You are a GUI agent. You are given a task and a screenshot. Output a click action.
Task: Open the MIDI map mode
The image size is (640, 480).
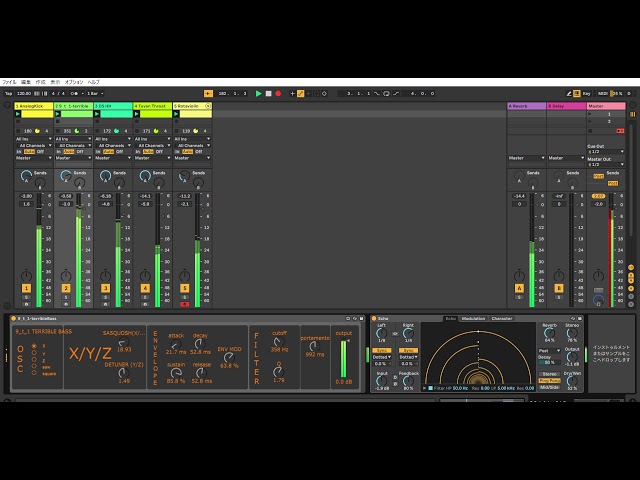point(602,93)
